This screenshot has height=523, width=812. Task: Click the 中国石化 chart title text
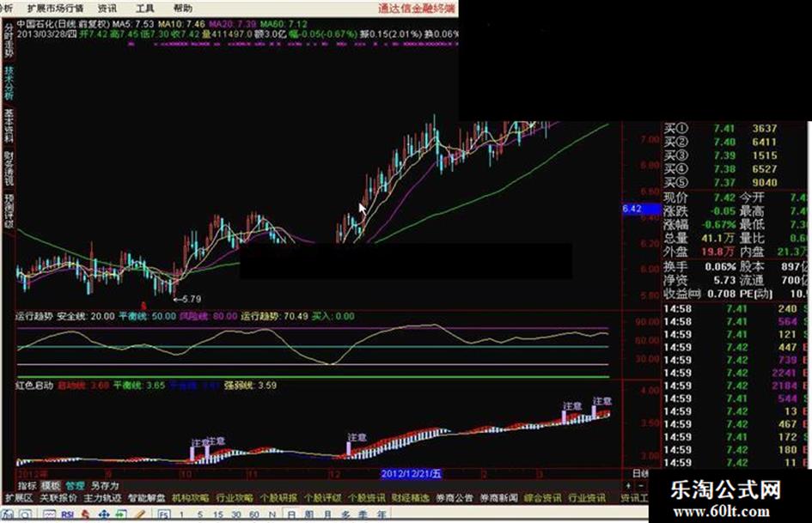[x=34, y=24]
